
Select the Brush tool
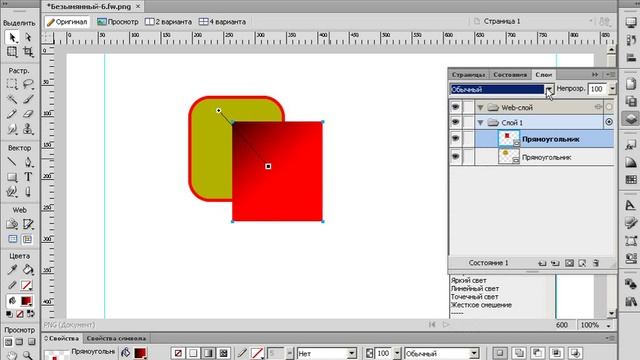(28, 99)
